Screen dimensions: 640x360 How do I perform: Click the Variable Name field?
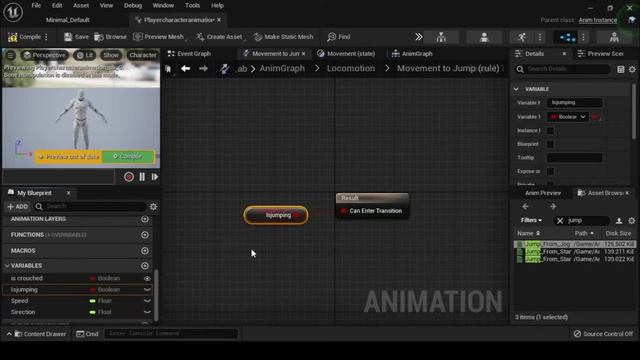pos(574,103)
